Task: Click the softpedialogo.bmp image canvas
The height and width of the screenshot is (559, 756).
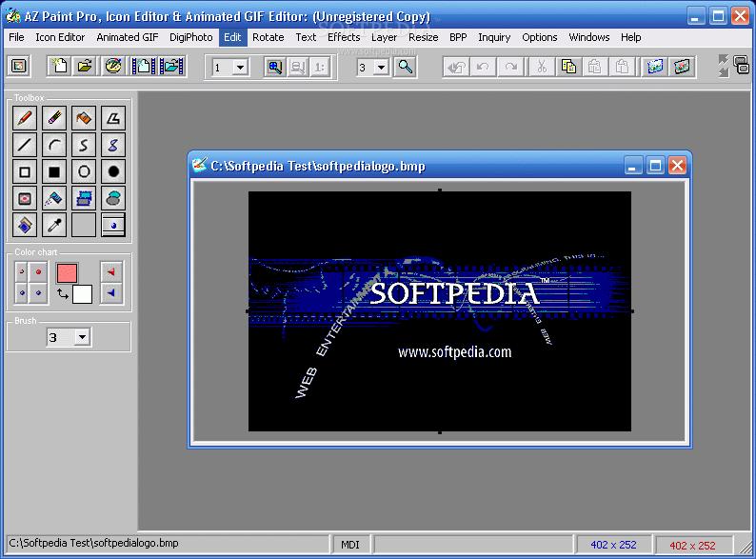Action: [439, 311]
